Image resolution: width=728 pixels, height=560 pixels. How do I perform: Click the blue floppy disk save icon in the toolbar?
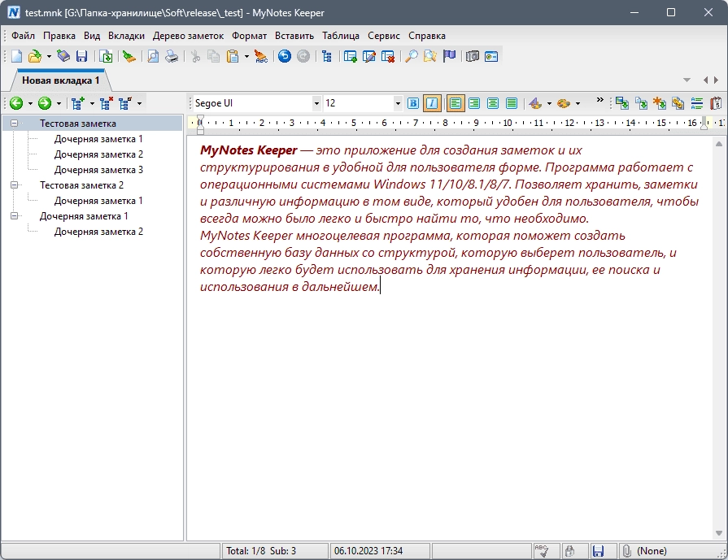pyautogui.click(x=81, y=57)
